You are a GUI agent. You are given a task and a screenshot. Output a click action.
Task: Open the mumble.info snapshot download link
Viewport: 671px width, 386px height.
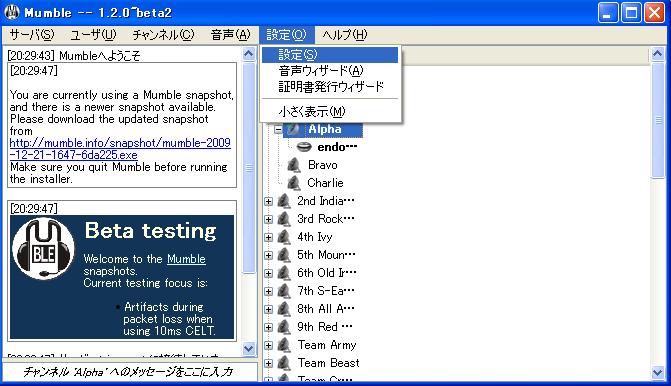point(120,149)
